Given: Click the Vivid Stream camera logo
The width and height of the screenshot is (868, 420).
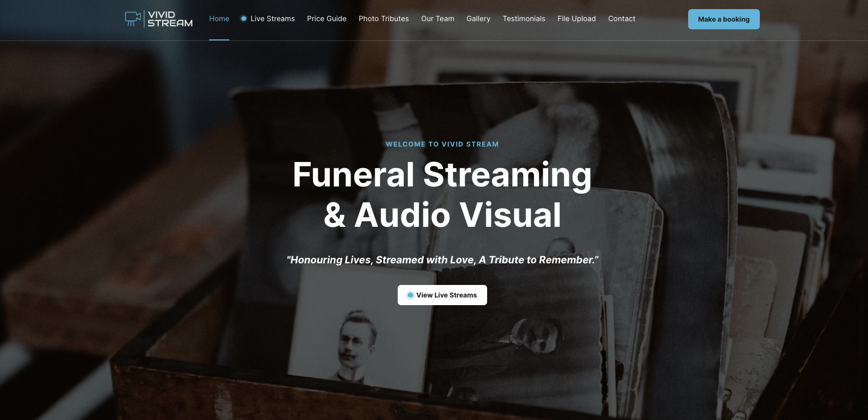Looking at the screenshot, I should (159, 19).
